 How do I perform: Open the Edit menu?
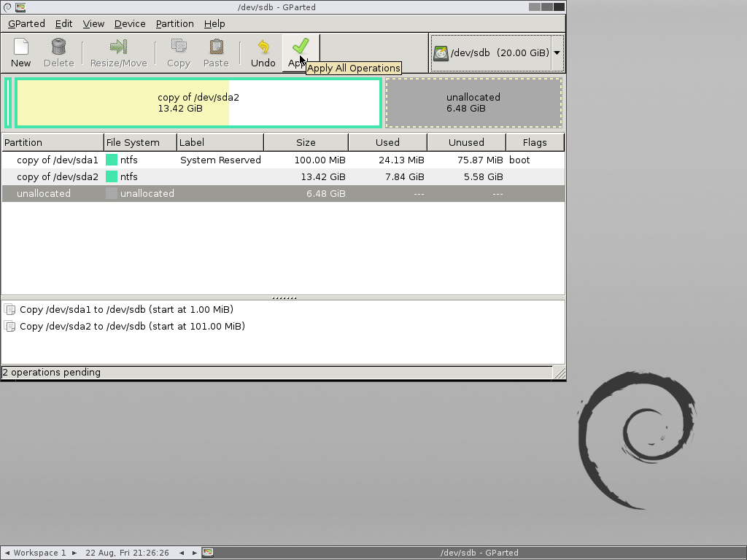click(64, 24)
